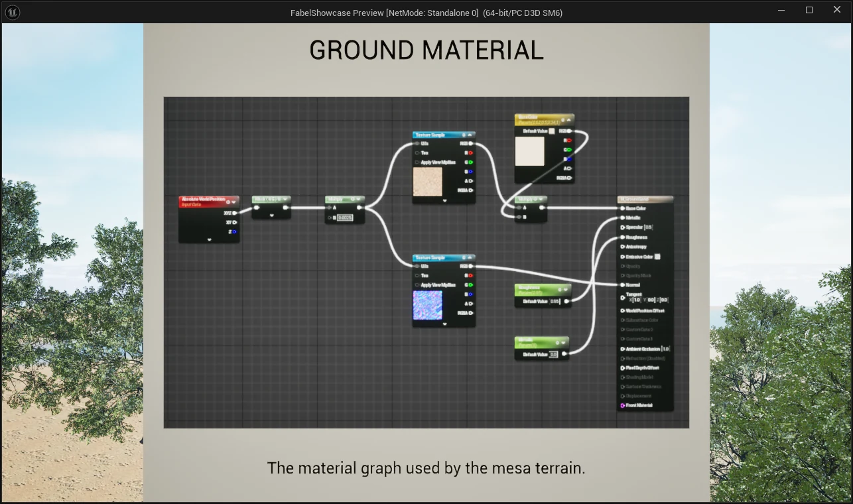This screenshot has width=853, height=504.
Task: Collapse the BaseColor node using header arrow
Action: tap(568, 120)
